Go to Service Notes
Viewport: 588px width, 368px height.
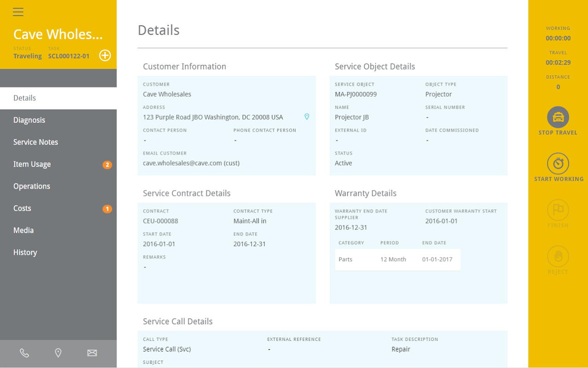36,142
